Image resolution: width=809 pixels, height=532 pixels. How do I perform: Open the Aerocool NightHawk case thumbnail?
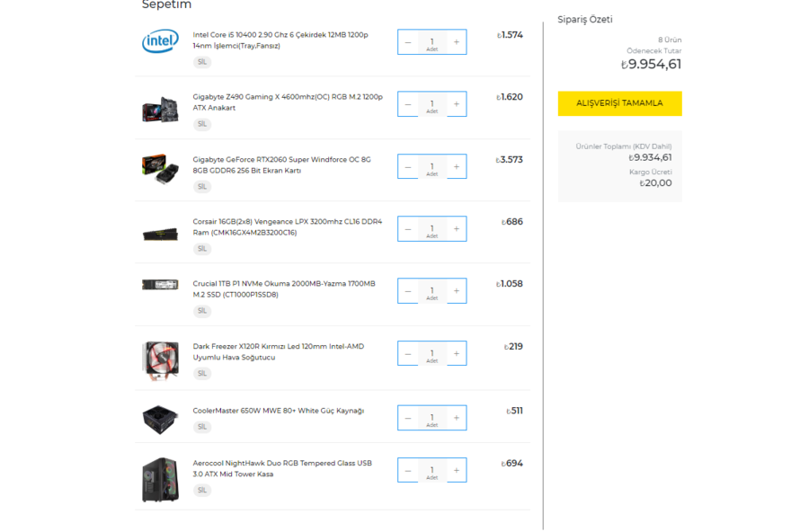click(161, 479)
